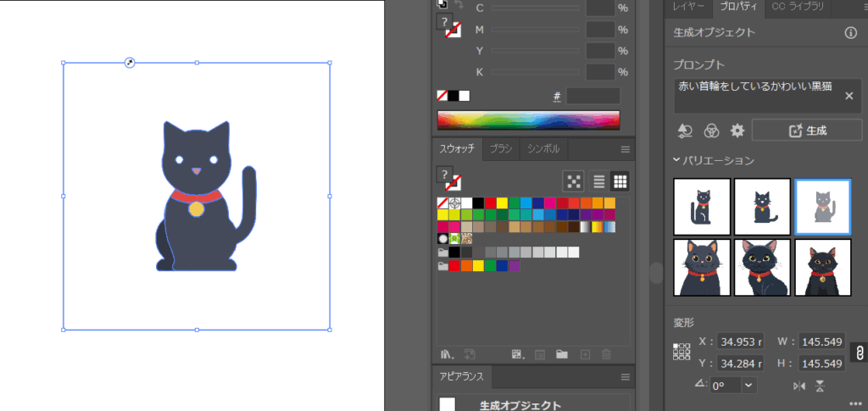868x411 pixels.
Task: Switch to the レイヤー tab
Action: point(688,7)
